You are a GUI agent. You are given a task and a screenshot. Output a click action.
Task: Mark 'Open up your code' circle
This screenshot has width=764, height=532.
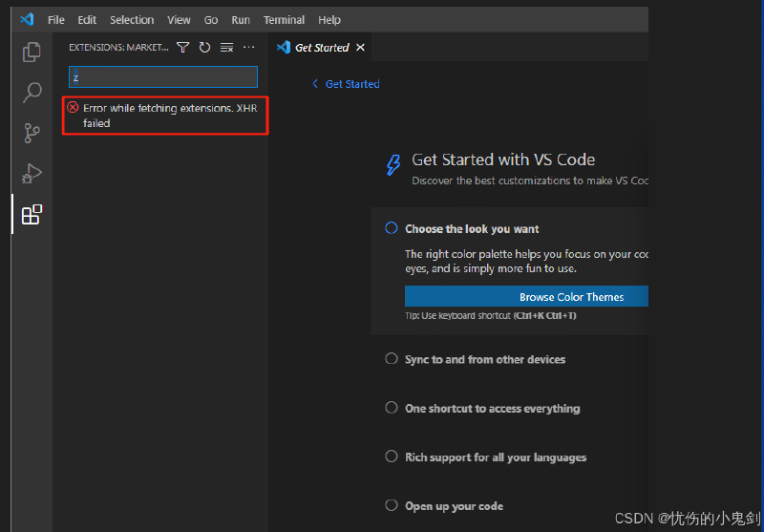392,505
